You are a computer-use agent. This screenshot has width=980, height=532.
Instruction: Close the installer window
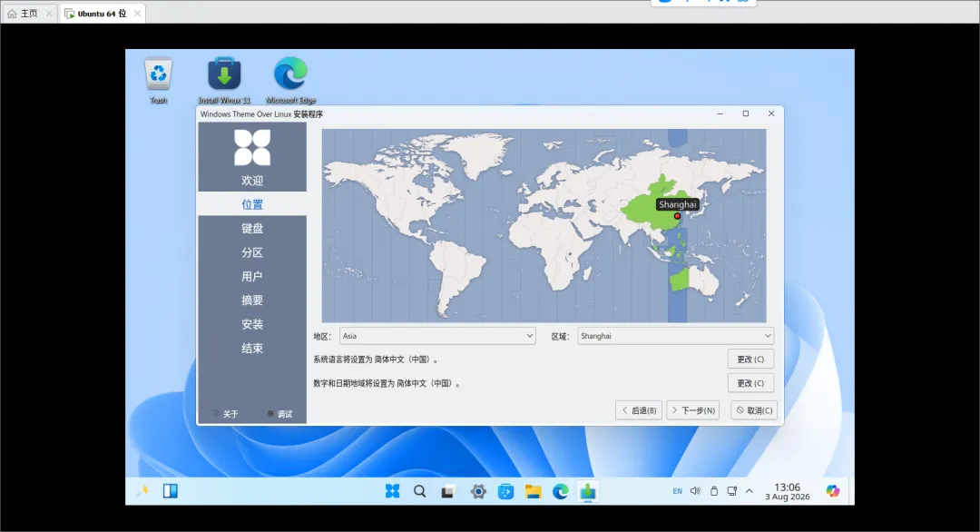click(x=771, y=113)
